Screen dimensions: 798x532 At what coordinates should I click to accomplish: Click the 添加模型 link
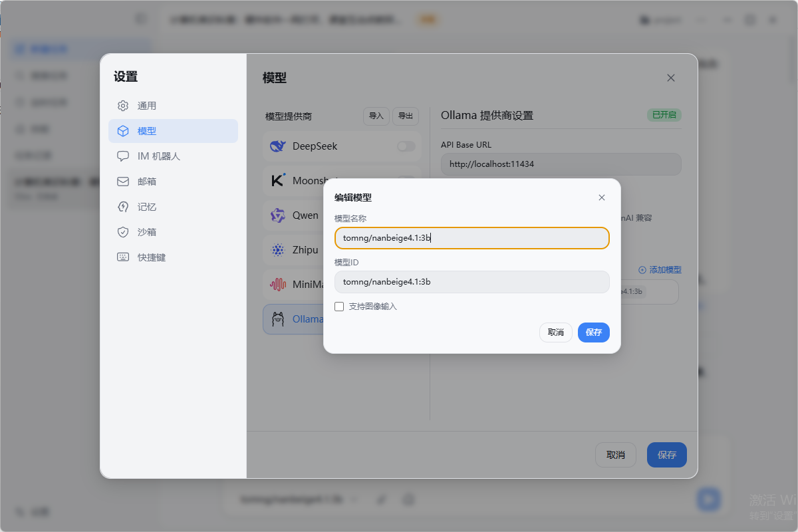click(x=660, y=270)
